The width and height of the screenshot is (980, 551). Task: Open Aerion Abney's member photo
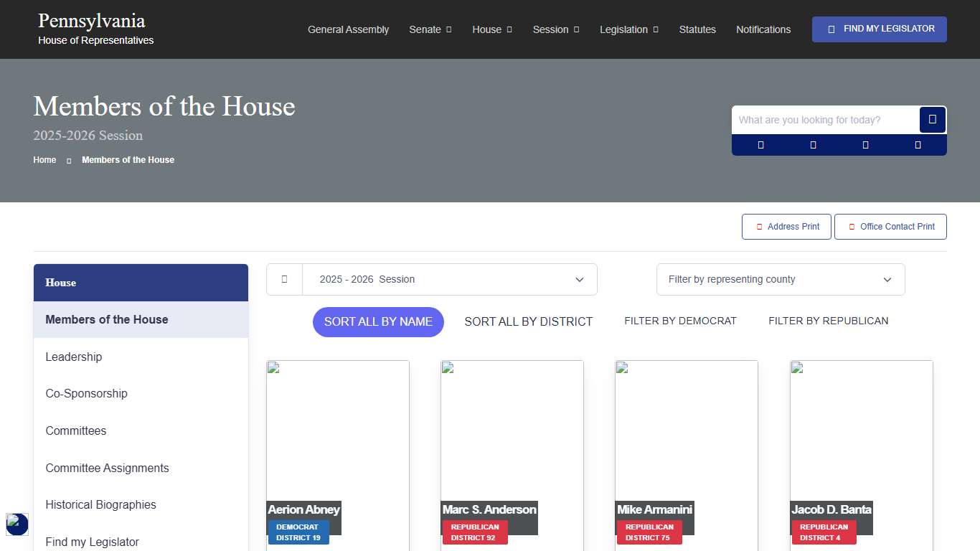(338, 430)
